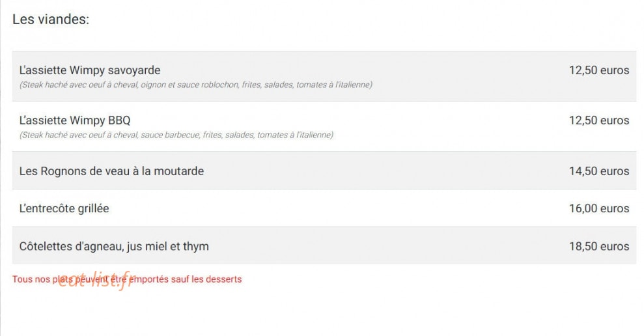The height and width of the screenshot is (336, 644).
Task: Click the 18,50 euros price
Action: click(599, 246)
